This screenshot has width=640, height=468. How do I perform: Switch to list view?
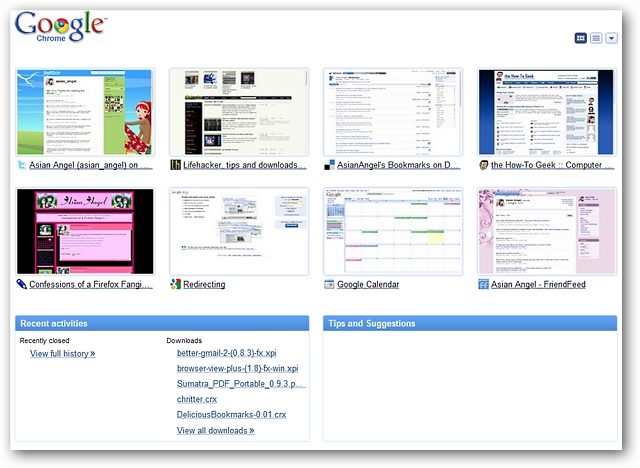(x=596, y=38)
